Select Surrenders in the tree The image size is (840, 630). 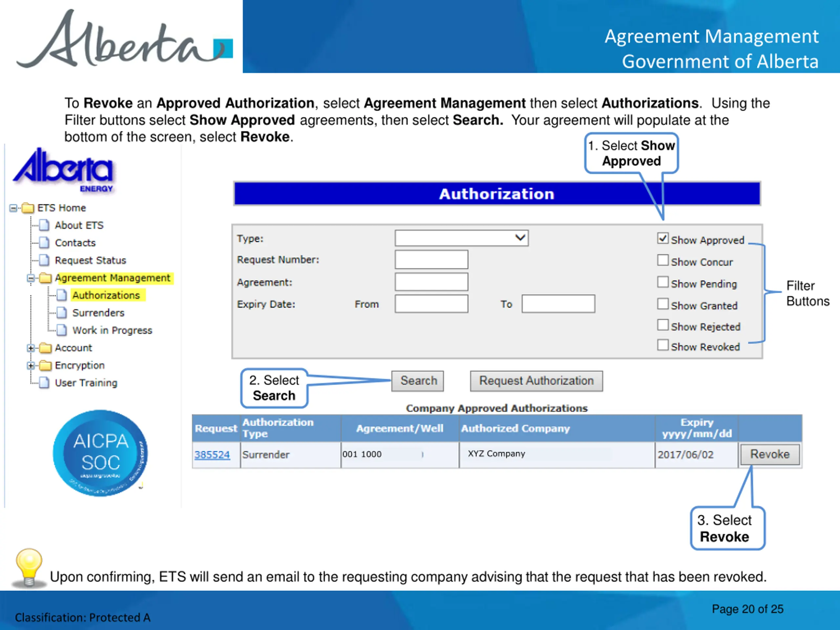point(98,313)
